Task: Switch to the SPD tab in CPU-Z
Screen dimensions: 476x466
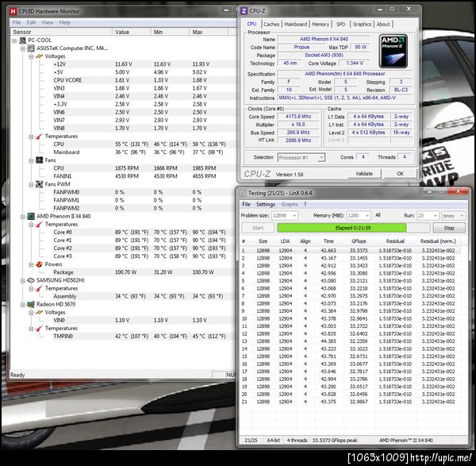Action: (340, 25)
